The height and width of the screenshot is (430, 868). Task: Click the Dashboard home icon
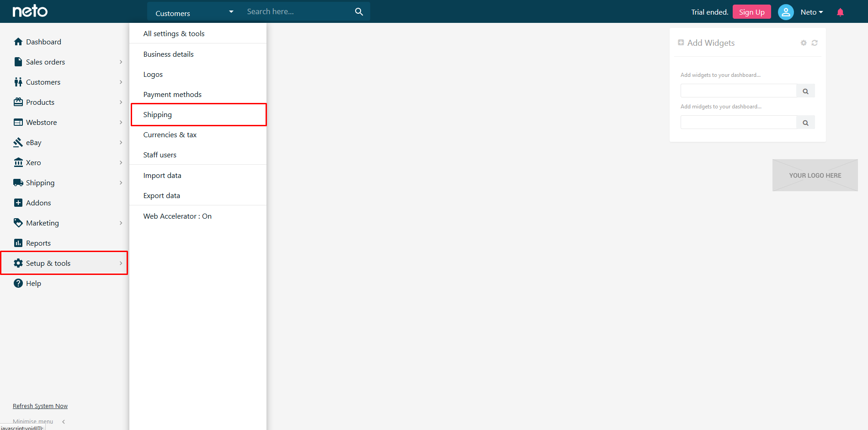click(18, 42)
